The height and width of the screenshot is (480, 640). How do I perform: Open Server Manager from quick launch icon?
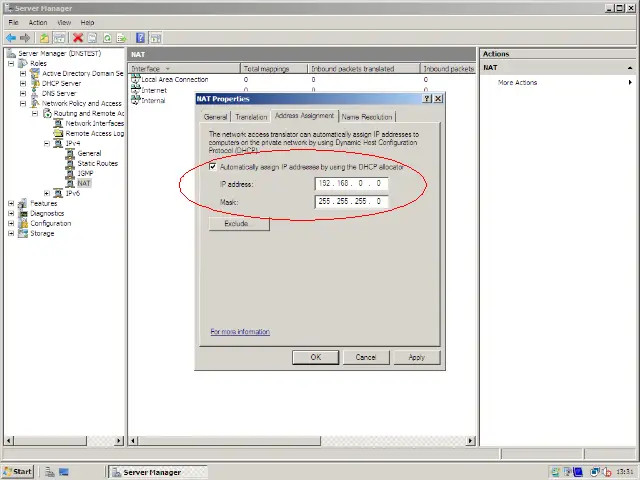(x=50, y=472)
